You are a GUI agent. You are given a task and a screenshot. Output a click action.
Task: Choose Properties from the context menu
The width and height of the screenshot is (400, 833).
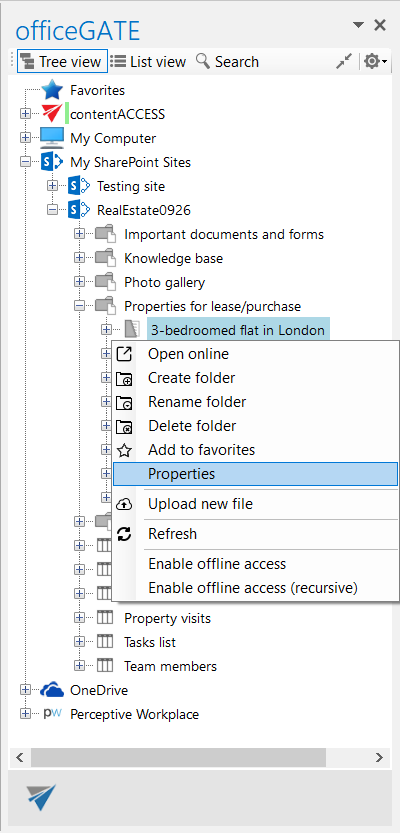tap(256, 473)
